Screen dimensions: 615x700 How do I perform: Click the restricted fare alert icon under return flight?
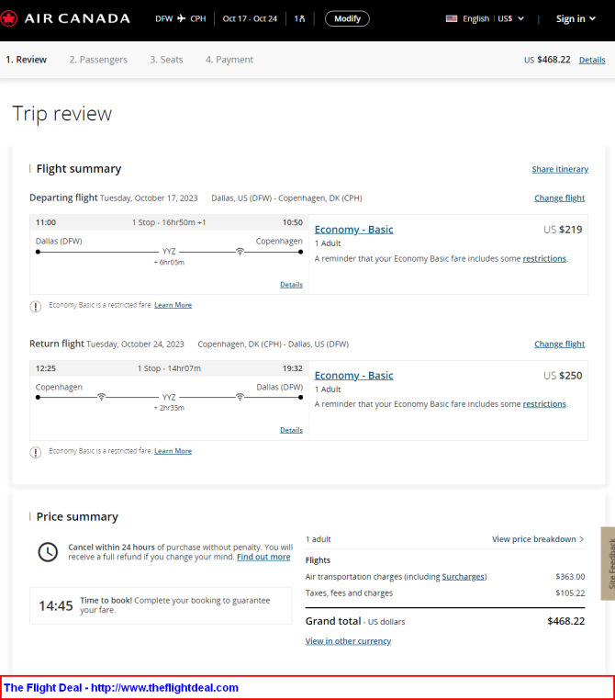click(x=36, y=452)
